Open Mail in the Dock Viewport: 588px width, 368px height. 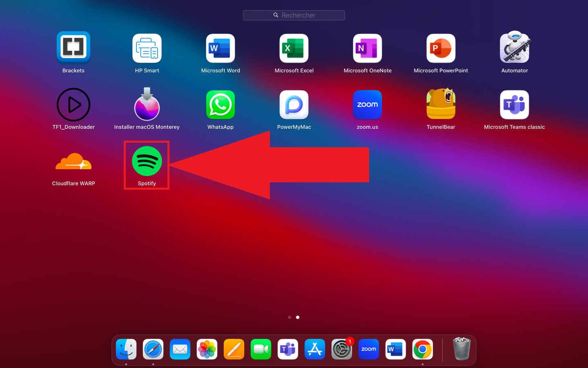click(x=180, y=350)
